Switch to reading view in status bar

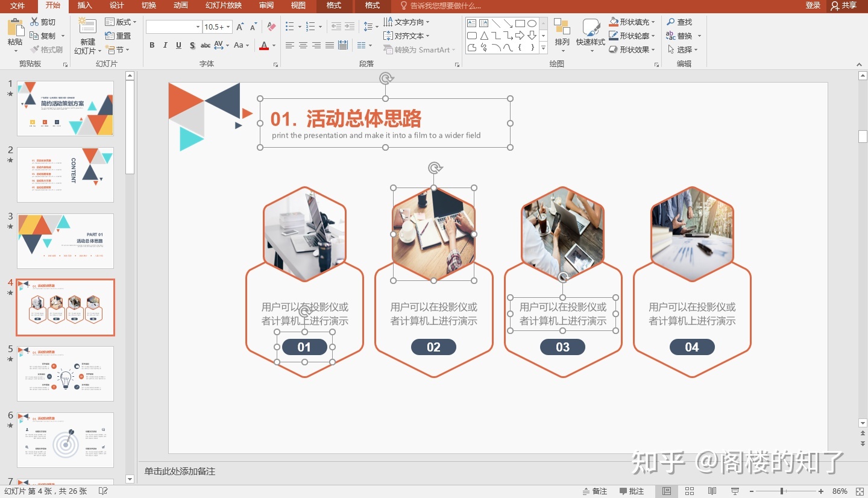tap(712, 491)
